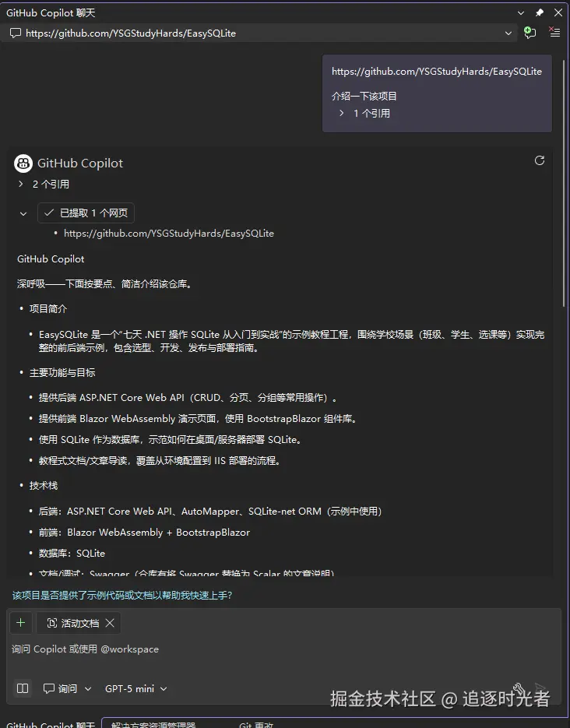570x728 pixels.
Task: Open the thread selector dropdown chevron
Action: tap(508, 33)
